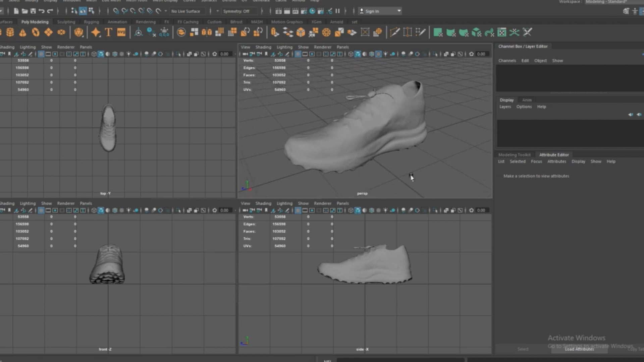Open the Lighting menu in the top-Y viewport
Screen dimensions: 644x362
click(28, 47)
